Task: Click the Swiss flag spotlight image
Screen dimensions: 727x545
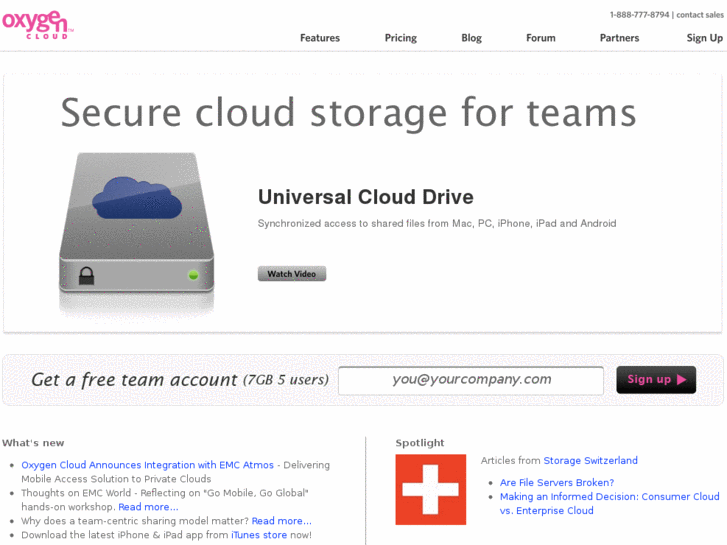Action: click(x=431, y=489)
